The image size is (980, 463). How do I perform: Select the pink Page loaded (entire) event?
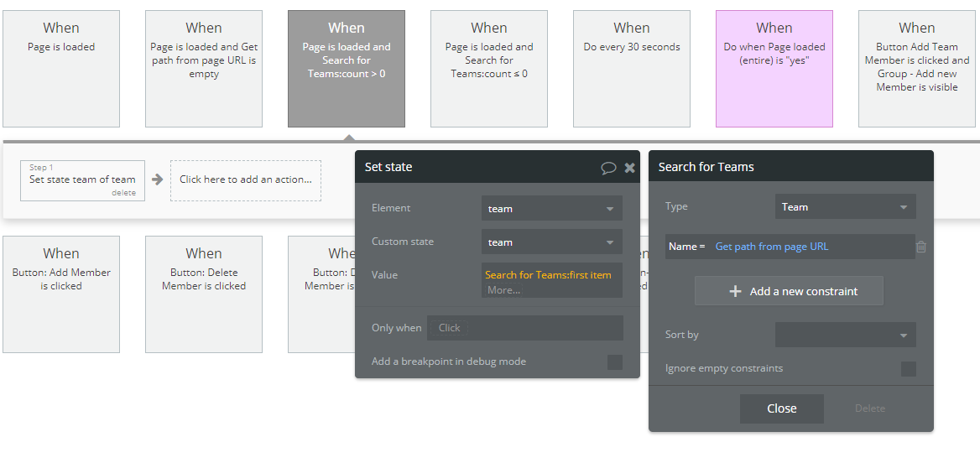(774, 69)
